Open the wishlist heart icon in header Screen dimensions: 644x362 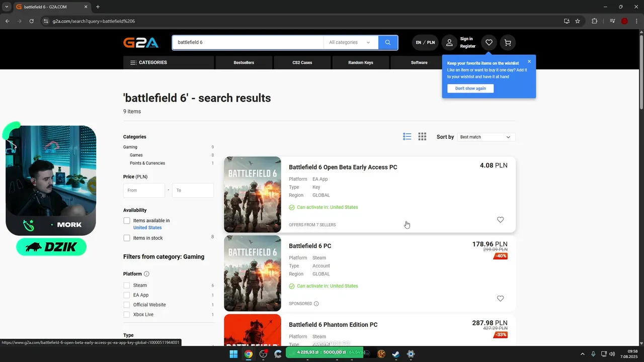489,43
